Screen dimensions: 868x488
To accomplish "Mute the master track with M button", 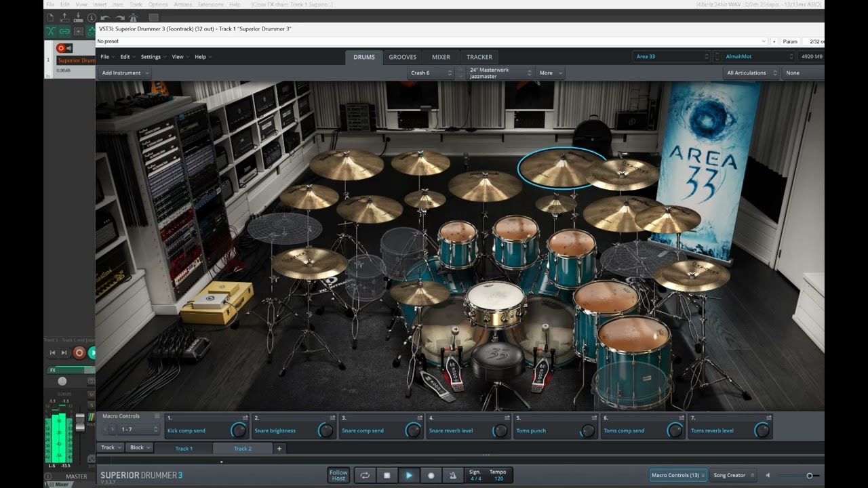I will 91,394.
